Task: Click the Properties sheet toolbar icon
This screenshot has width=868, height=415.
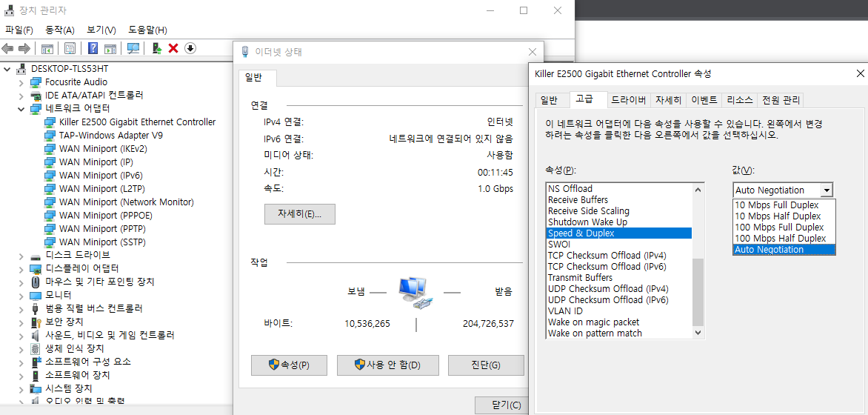Action: click(70, 49)
